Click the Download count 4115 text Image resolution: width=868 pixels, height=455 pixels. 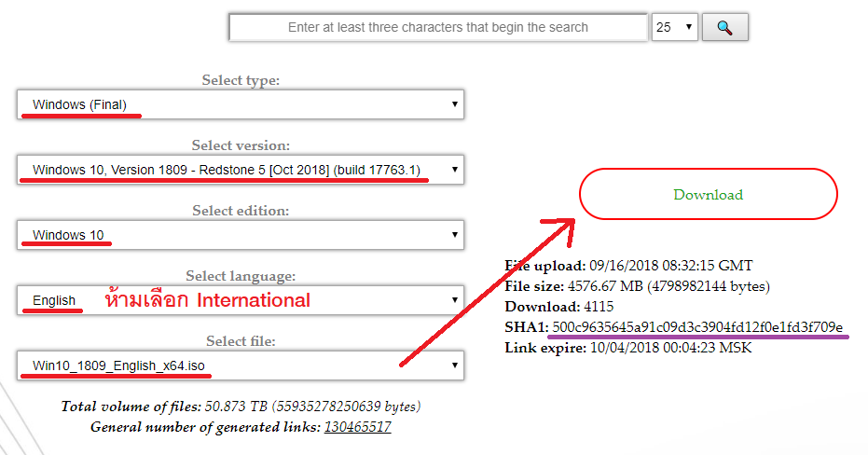tap(599, 307)
